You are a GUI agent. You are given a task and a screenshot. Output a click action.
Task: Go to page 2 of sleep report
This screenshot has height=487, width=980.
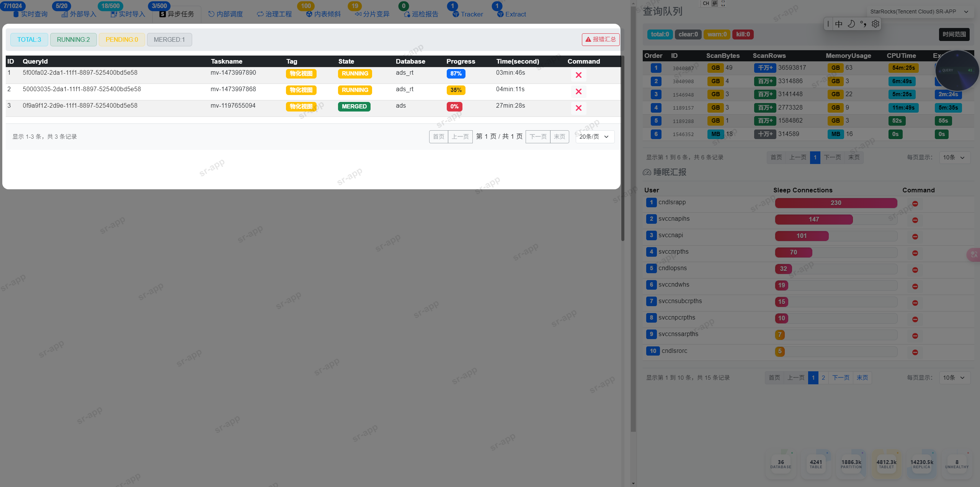pos(823,378)
